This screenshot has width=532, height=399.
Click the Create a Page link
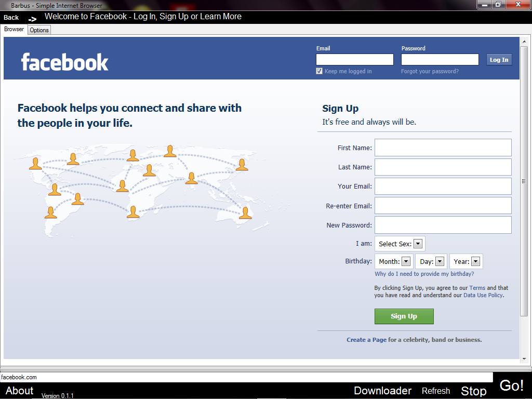coord(366,340)
